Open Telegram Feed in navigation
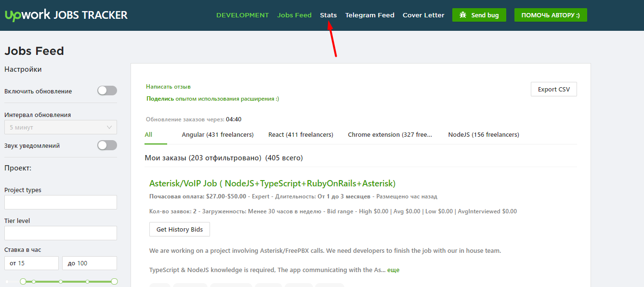 click(370, 15)
